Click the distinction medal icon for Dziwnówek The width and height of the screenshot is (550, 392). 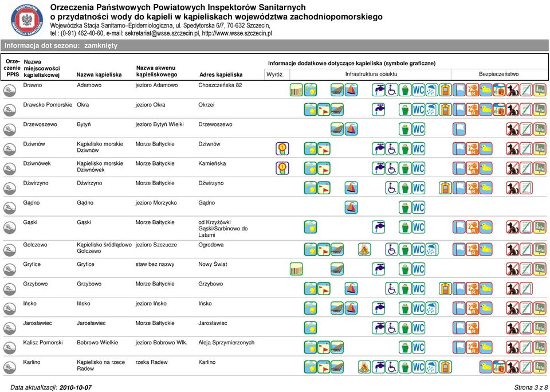click(x=282, y=168)
